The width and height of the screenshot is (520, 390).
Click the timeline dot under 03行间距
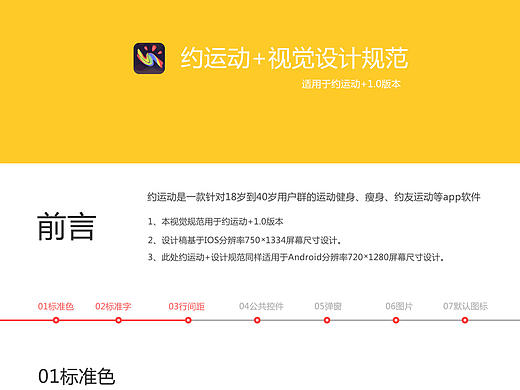coord(188,320)
